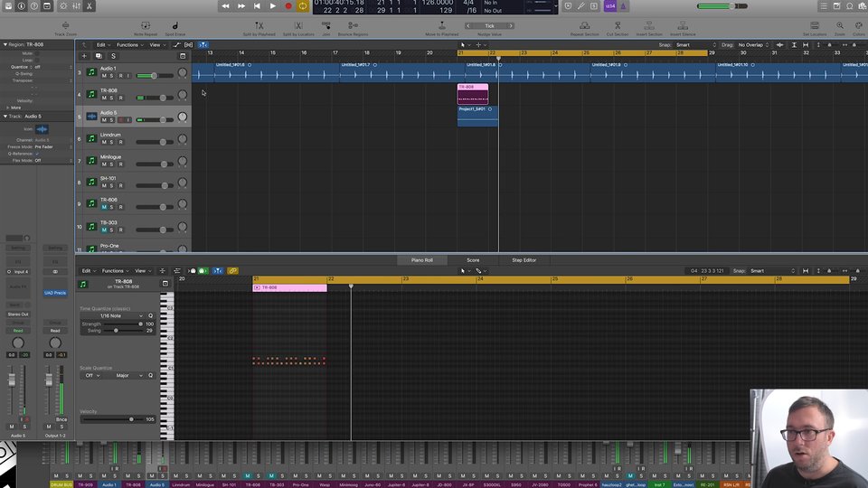Screen dimensions: 868x488
Task: Click the Zoom toolbar icon
Action: tap(840, 26)
